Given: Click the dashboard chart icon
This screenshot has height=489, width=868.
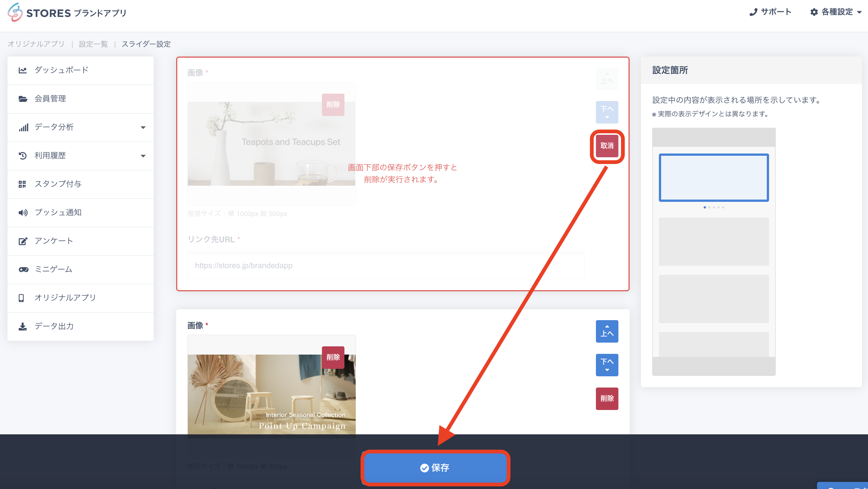Looking at the screenshot, I should [x=23, y=70].
